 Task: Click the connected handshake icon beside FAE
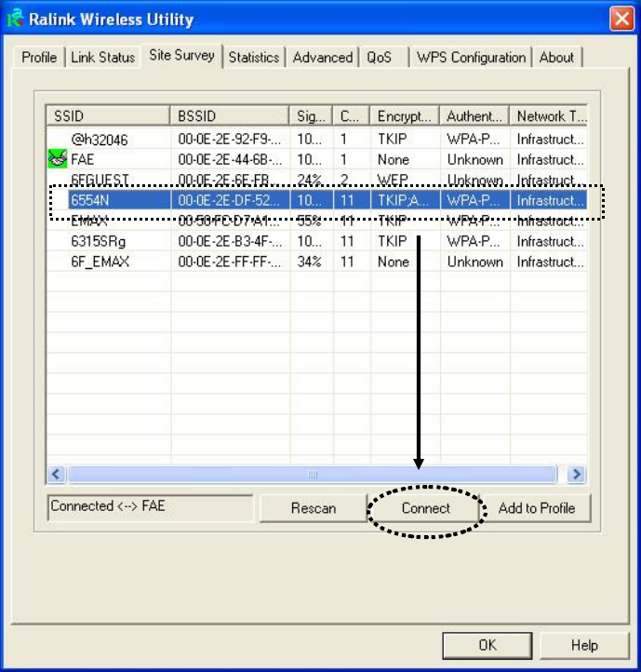58,159
